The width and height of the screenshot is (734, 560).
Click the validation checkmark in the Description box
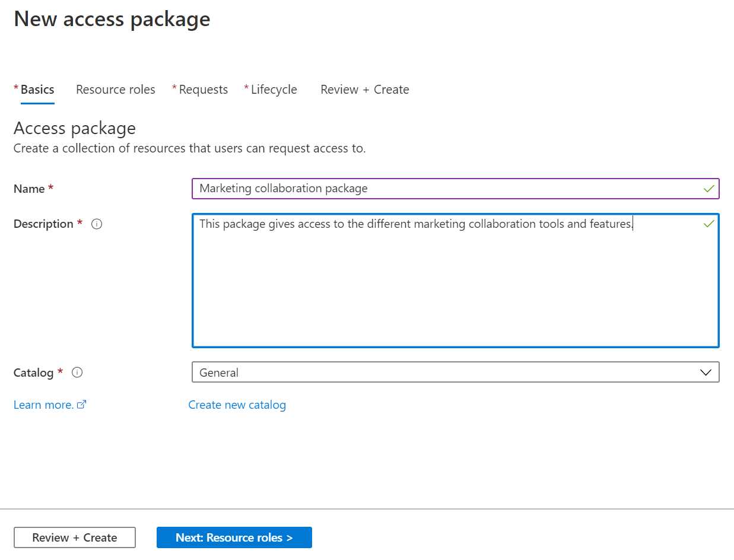(x=708, y=225)
